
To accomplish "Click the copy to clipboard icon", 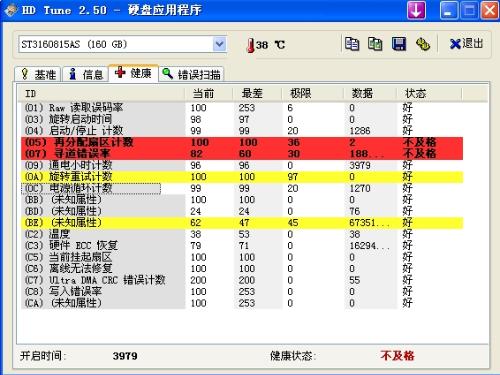I will (352, 44).
